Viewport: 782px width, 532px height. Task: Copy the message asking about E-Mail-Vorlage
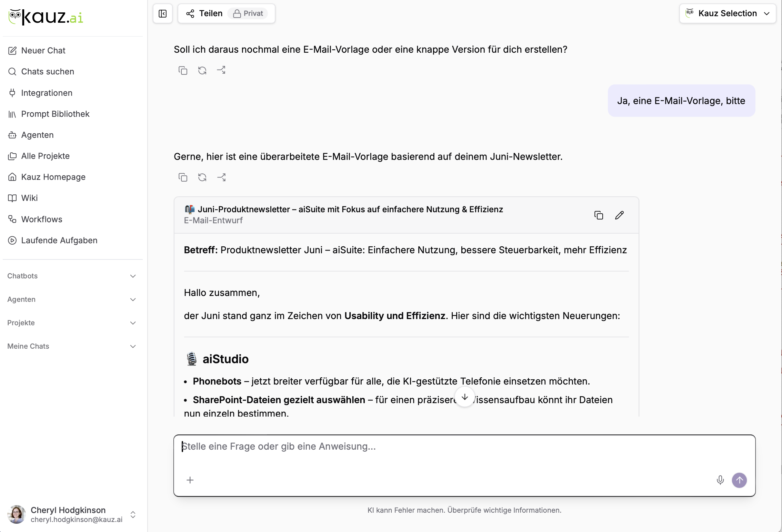pyautogui.click(x=183, y=70)
